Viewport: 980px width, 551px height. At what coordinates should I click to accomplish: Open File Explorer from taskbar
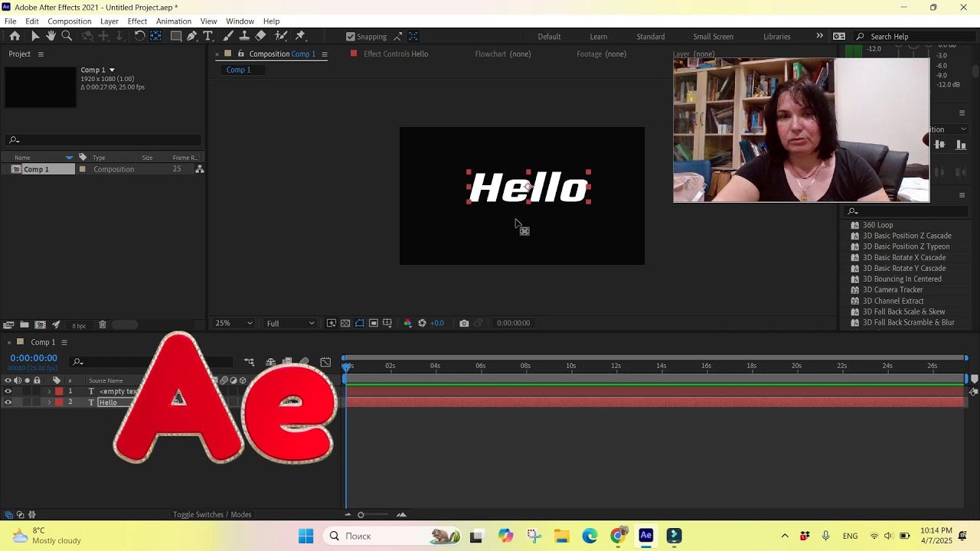pos(561,536)
